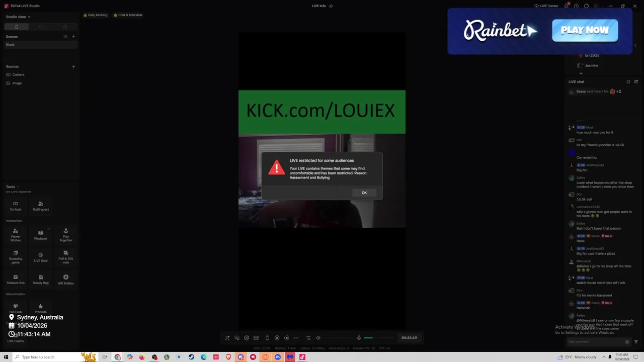Open the Treasure Box tool
The image size is (644, 362).
[x=16, y=280]
